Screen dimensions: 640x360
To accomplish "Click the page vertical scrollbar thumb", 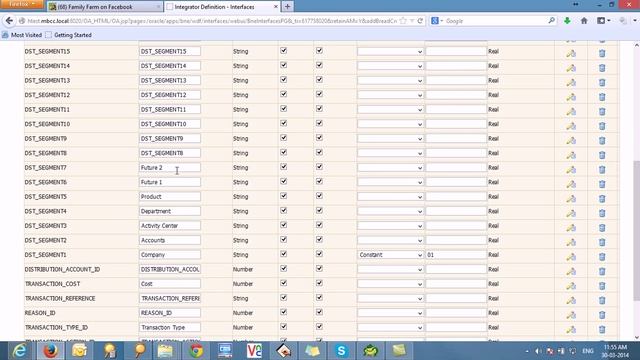I will coord(636,231).
